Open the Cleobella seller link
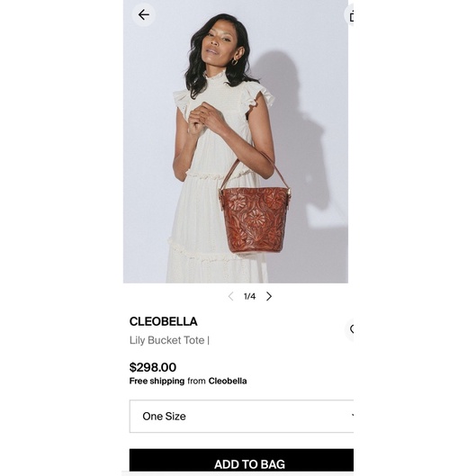This screenshot has width=476, height=476. tap(228, 381)
